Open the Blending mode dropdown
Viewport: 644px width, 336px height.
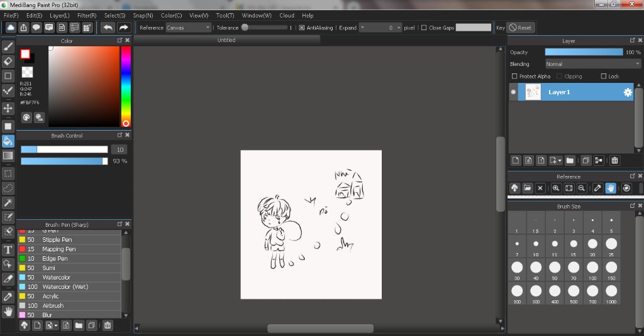click(592, 64)
